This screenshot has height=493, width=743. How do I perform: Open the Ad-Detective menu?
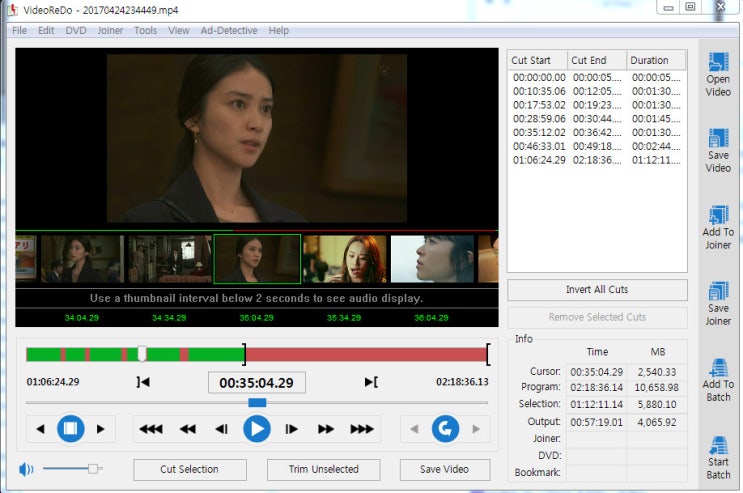[228, 30]
